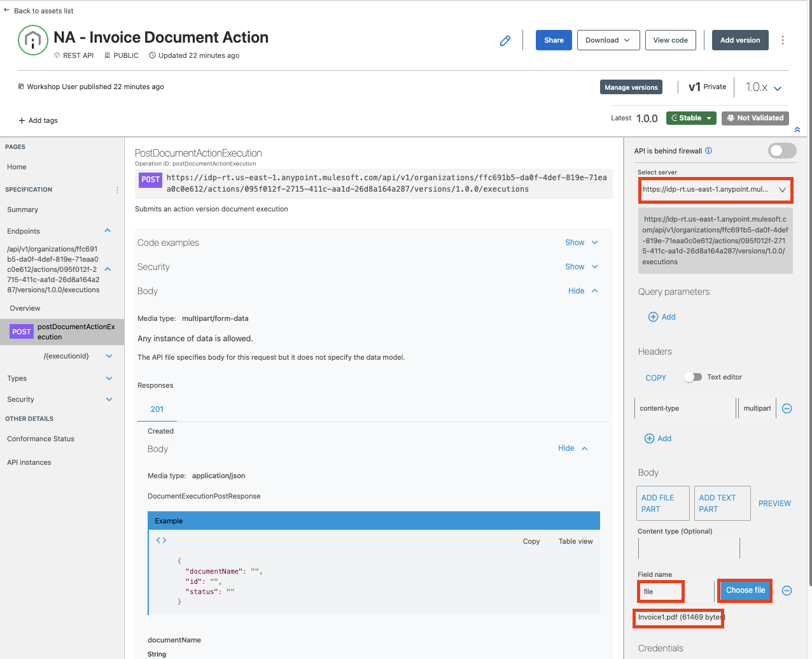Click ADD FILE PART
This screenshot has height=659, width=812.
point(663,503)
